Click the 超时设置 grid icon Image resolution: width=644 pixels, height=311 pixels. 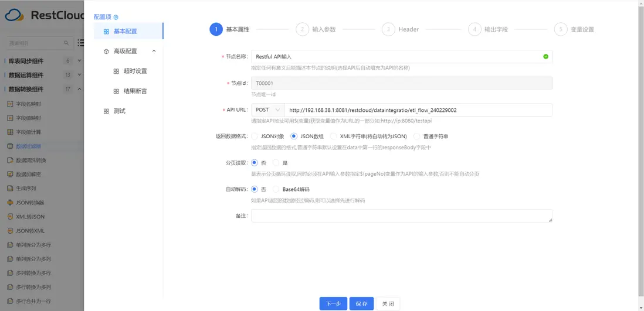(116, 71)
